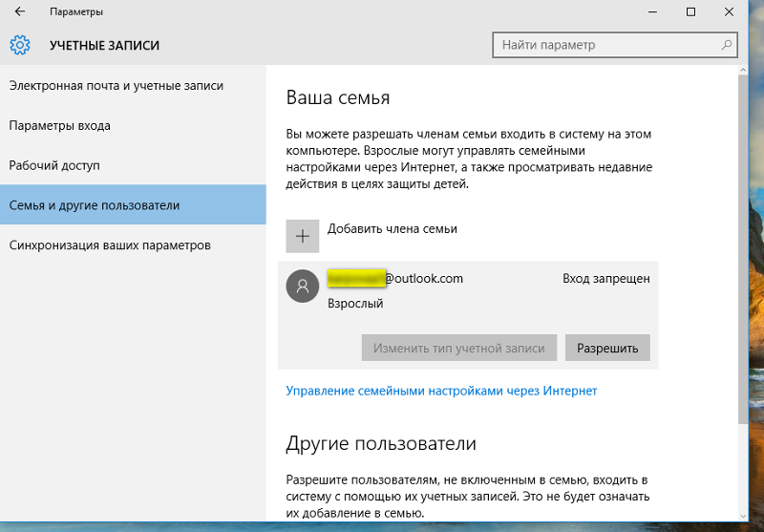Click the "УЧЕТНЫЕ ЗАПИСИ" page title

click(104, 45)
